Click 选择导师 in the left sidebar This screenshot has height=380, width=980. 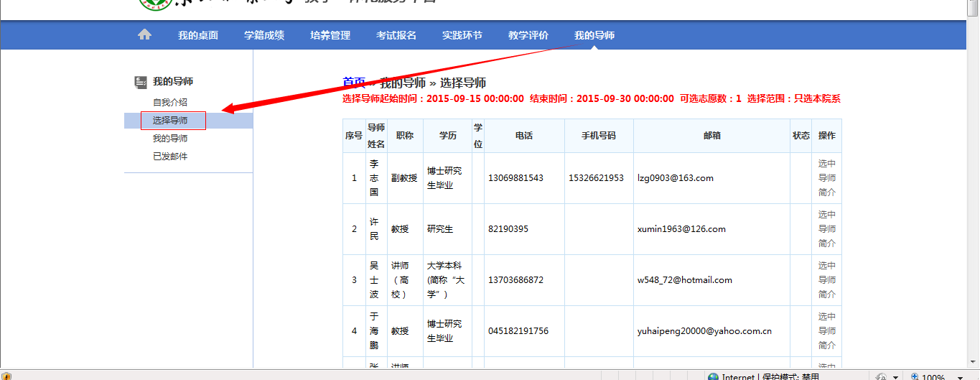pyautogui.click(x=170, y=121)
